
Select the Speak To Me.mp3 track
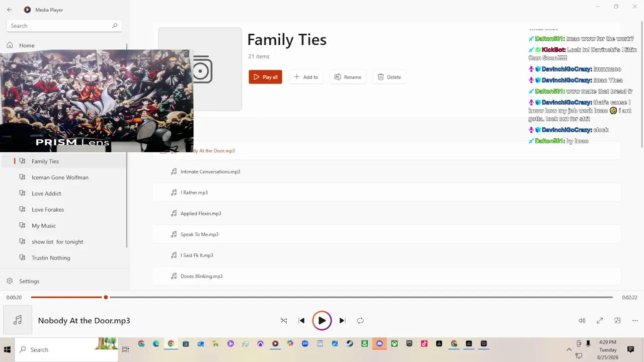coord(386,234)
